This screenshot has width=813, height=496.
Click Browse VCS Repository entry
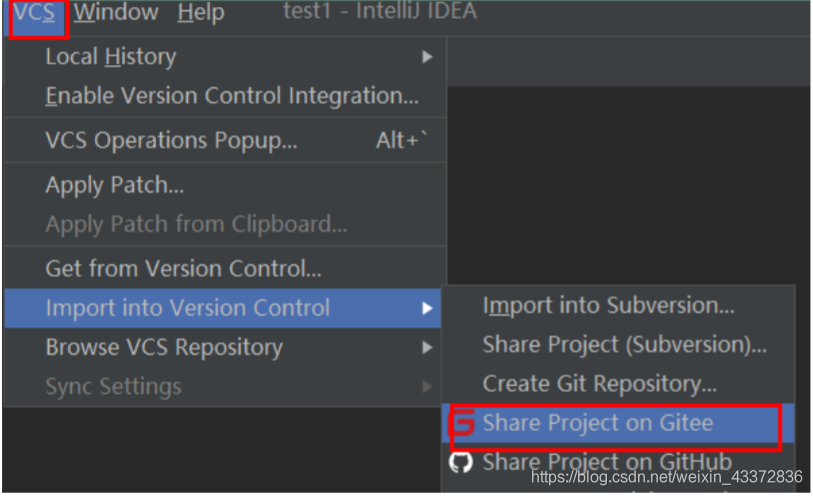164,348
